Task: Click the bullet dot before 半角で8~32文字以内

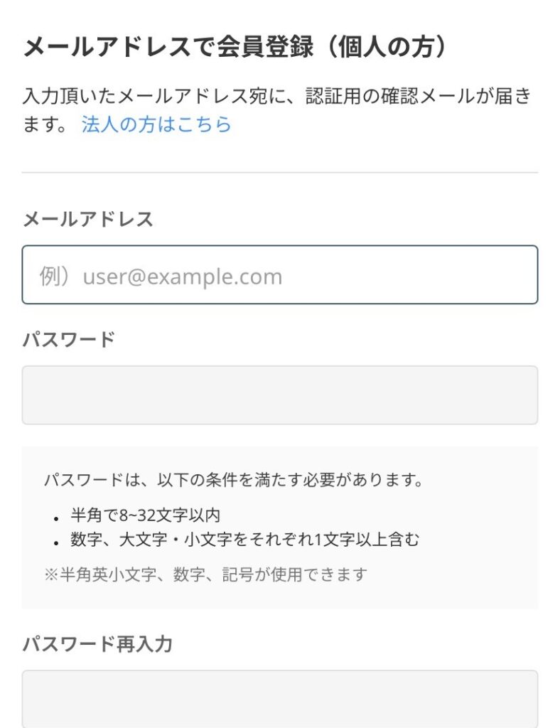Action: tap(55, 518)
